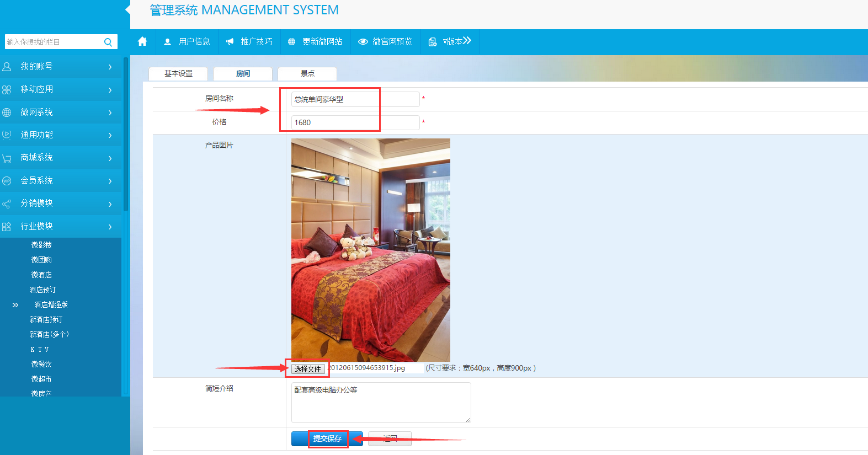Screen dimensions: 868x455
Task: Click the 更新微网站 globe icon
Action: click(291, 42)
